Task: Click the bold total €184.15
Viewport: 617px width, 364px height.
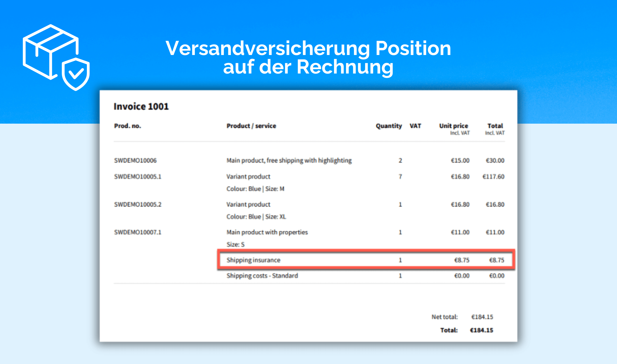Action: [x=482, y=330]
